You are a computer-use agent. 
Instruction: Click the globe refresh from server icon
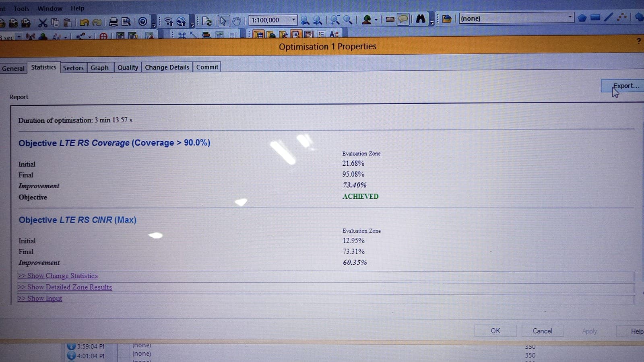coord(181,21)
